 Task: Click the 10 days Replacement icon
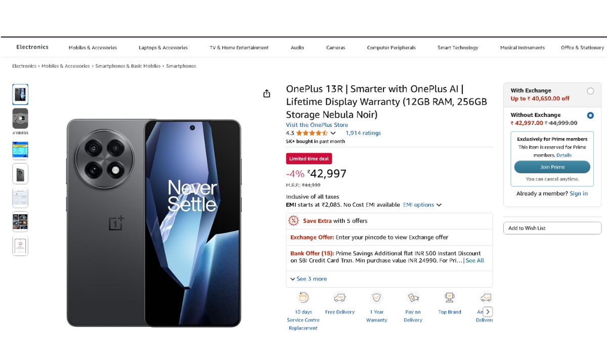tap(303, 298)
